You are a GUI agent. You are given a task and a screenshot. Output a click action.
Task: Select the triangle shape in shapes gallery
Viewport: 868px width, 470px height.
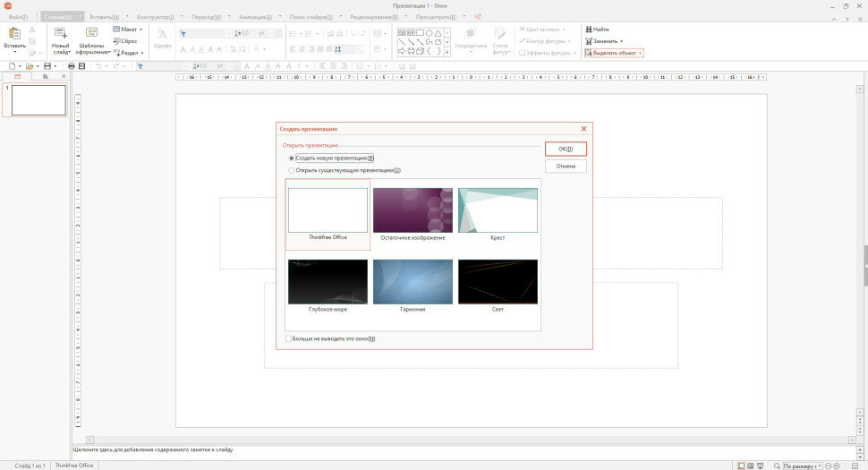(438, 33)
